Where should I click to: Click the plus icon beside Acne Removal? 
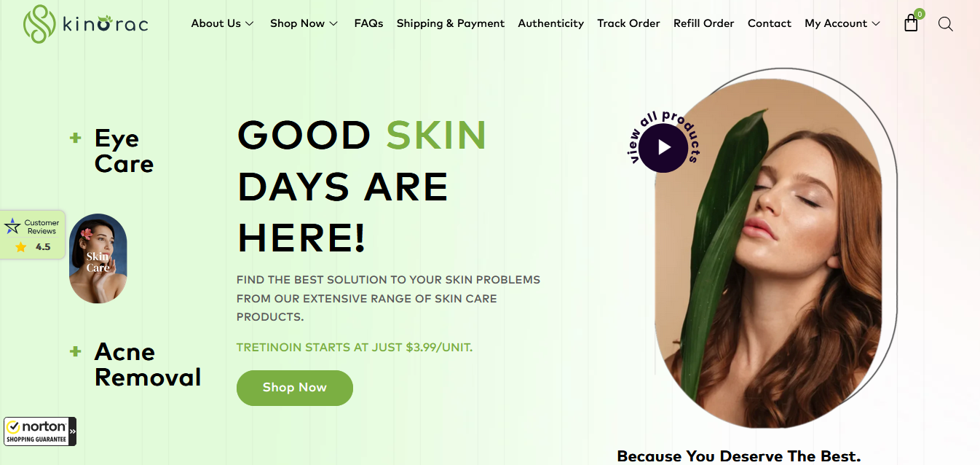75,351
